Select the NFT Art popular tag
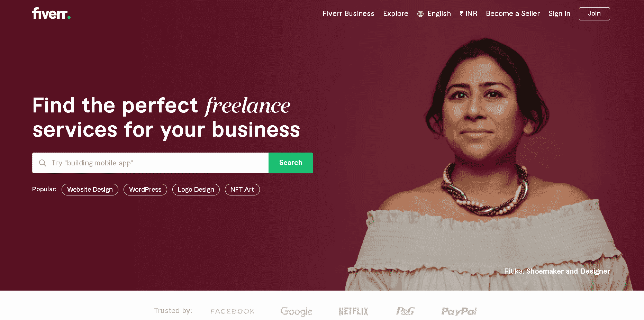 point(242,190)
